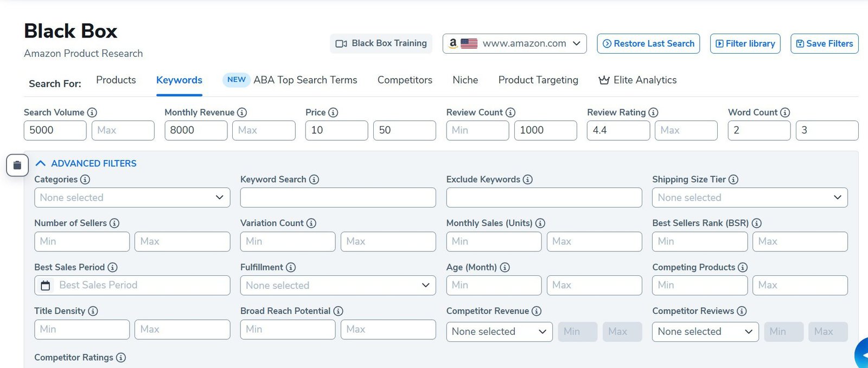868x368 pixels.
Task: Click the info icon beside Monthly Sales (Units)
Action: point(540,223)
